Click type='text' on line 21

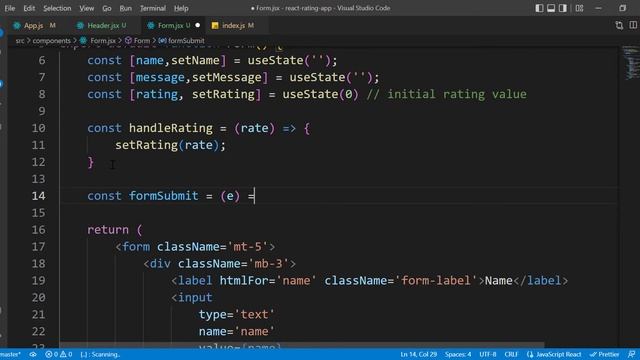236,315
